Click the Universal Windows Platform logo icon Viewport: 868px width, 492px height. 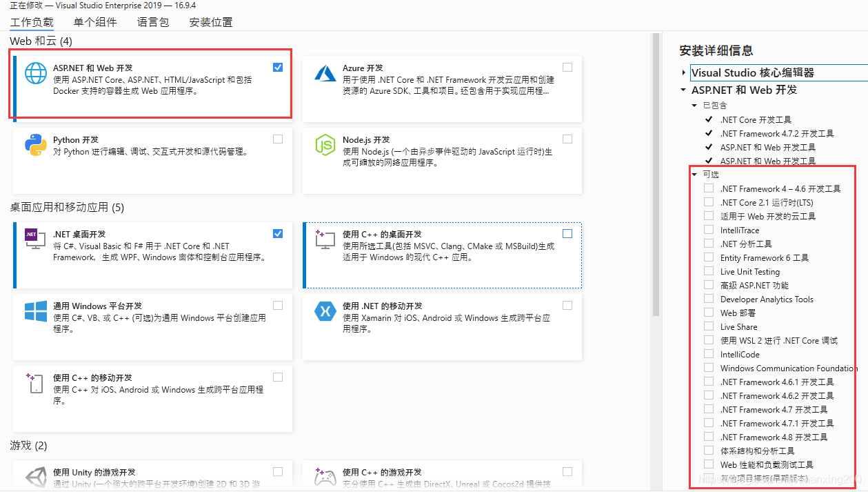(36, 311)
